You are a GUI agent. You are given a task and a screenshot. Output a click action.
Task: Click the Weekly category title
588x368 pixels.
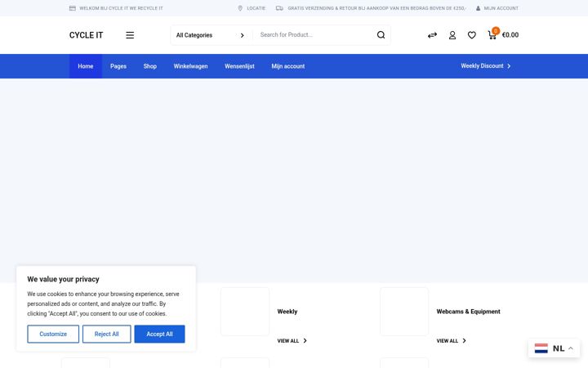click(x=287, y=312)
